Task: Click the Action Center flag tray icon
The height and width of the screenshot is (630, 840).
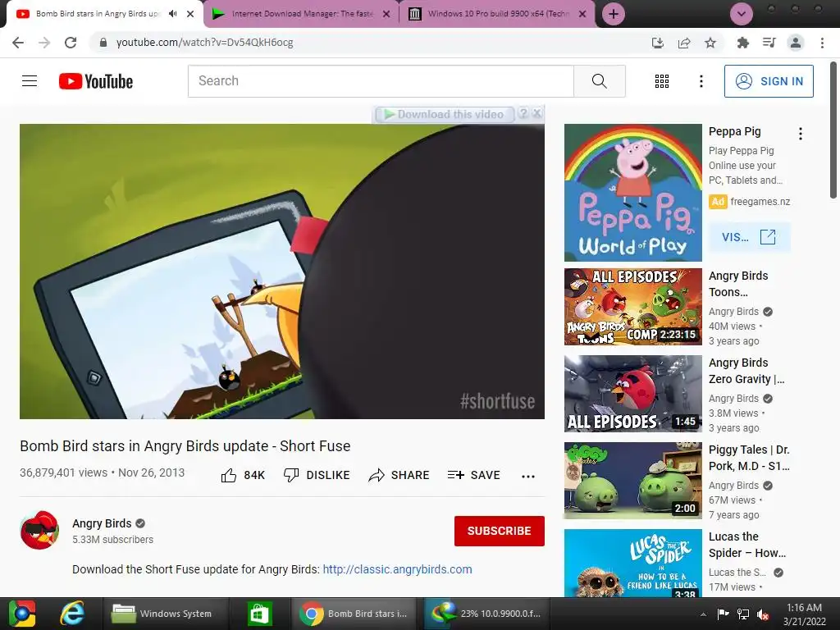Action: (x=723, y=614)
